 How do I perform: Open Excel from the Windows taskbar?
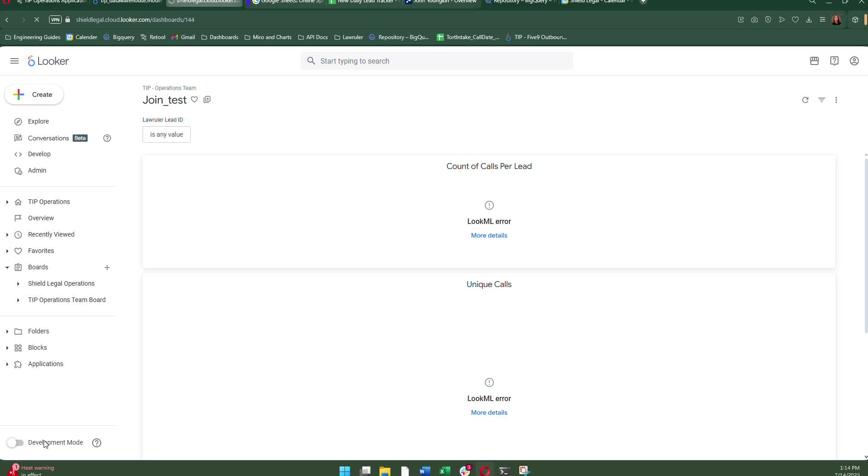click(444, 471)
